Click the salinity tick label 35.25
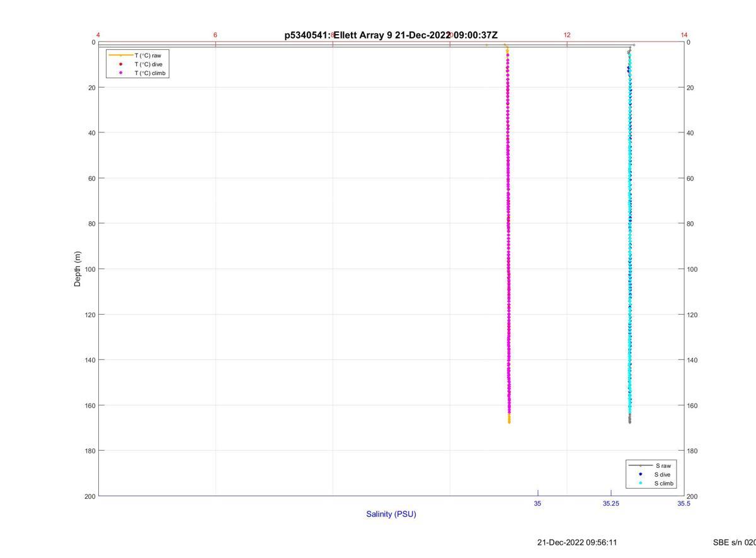 pyautogui.click(x=610, y=504)
